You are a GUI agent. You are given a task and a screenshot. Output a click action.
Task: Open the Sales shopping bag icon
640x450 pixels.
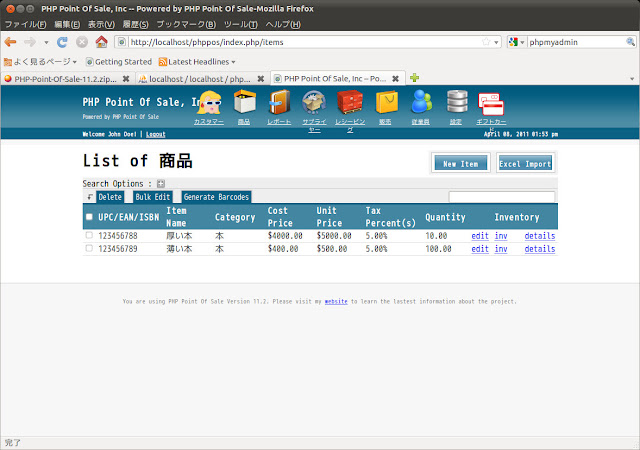tap(386, 102)
